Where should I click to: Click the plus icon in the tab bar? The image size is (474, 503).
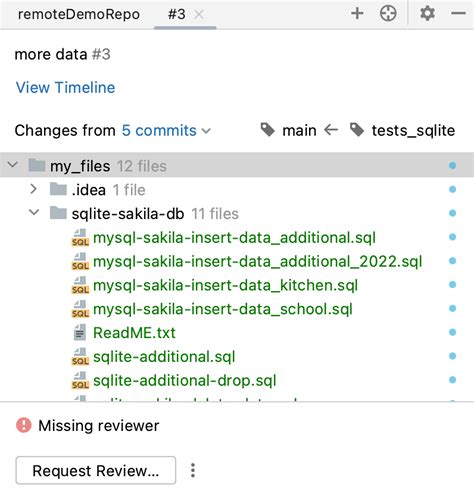357,14
